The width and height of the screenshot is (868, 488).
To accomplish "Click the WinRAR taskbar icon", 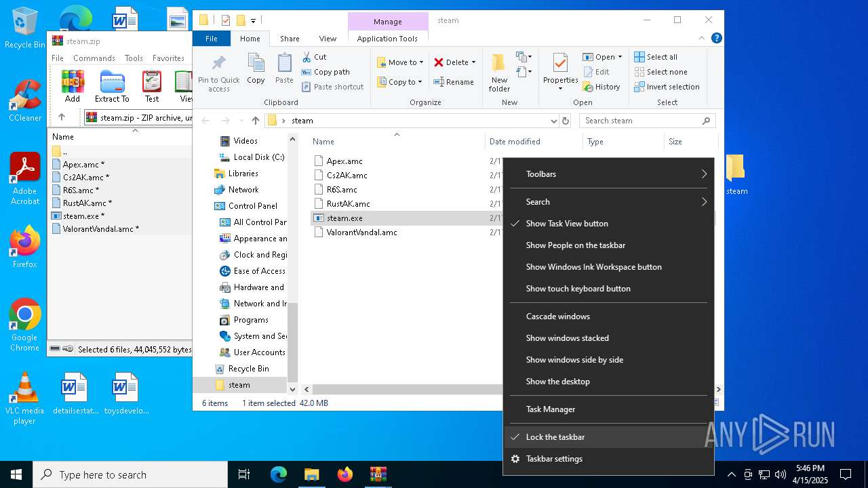I will (x=378, y=474).
